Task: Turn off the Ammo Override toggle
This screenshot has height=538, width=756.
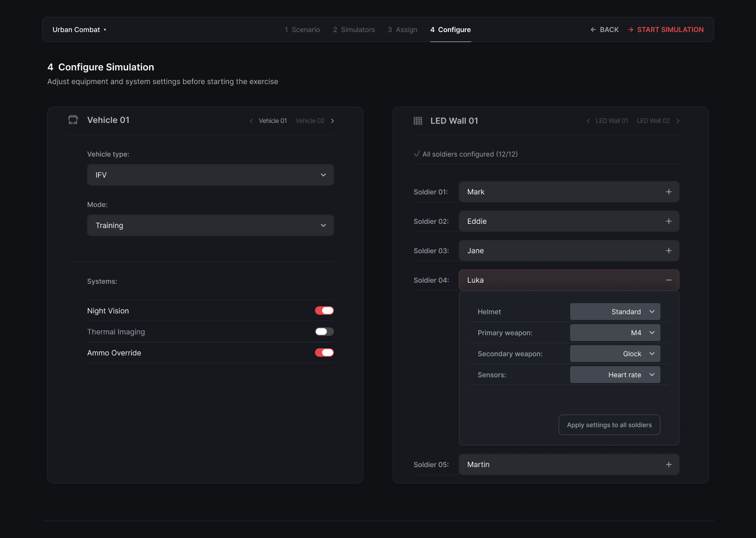Action: [324, 353]
